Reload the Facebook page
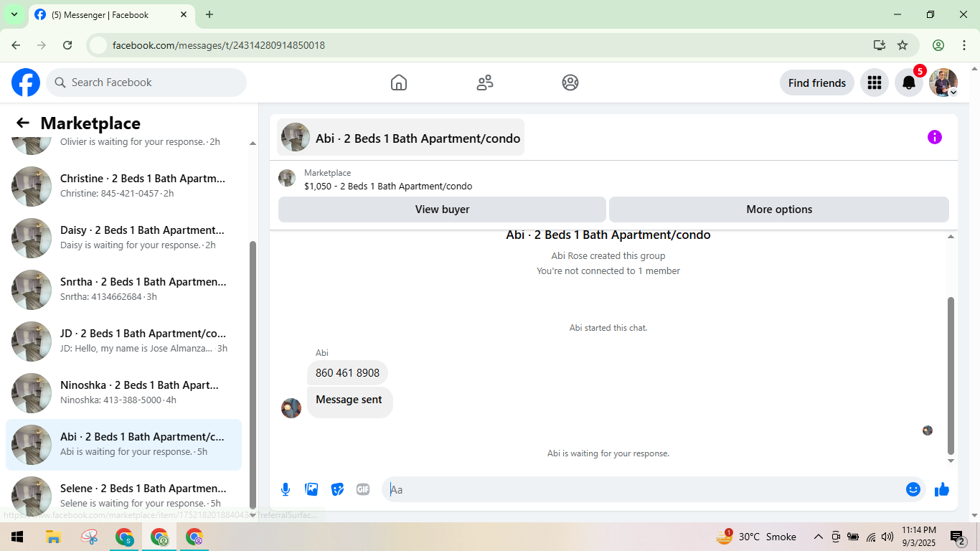 (67, 45)
